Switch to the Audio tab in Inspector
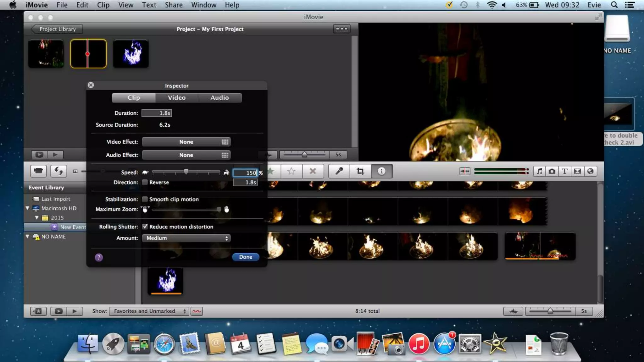The height and width of the screenshot is (362, 644). click(x=220, y=98)
